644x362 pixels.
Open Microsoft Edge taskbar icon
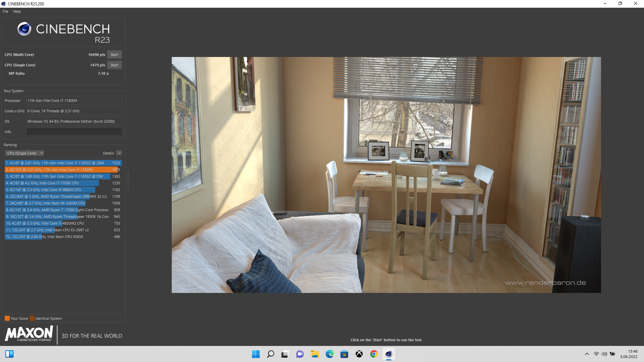coord(329,354)
